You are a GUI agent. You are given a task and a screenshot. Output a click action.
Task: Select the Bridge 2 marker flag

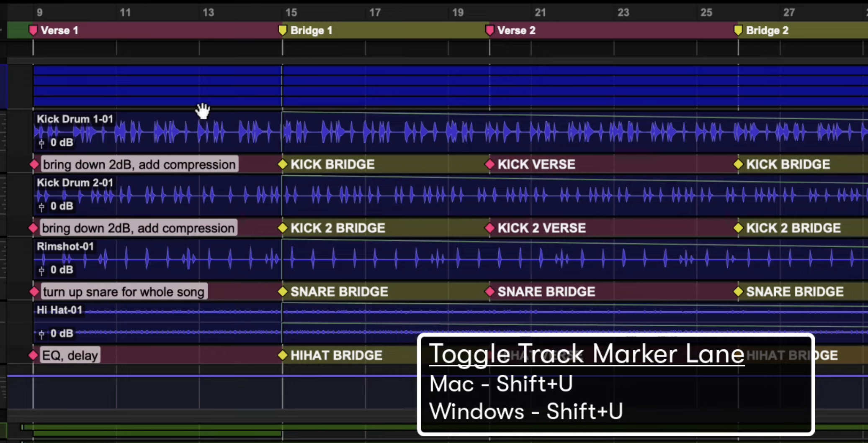point(738,31)
